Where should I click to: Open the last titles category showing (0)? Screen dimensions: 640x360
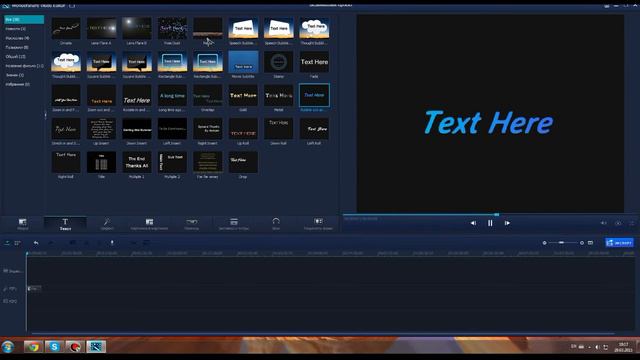click(18, 84)
